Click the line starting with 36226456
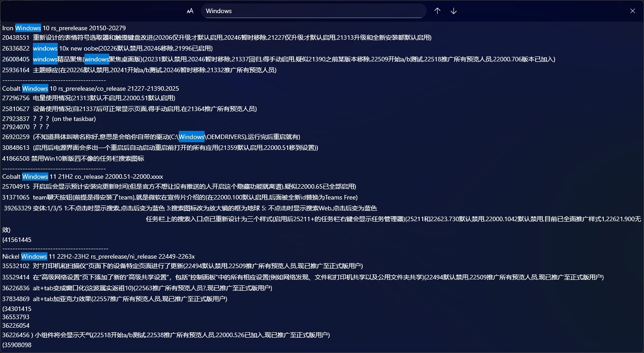Image resolution: width=644 pixels, height=353 pixels. [166, 335]
